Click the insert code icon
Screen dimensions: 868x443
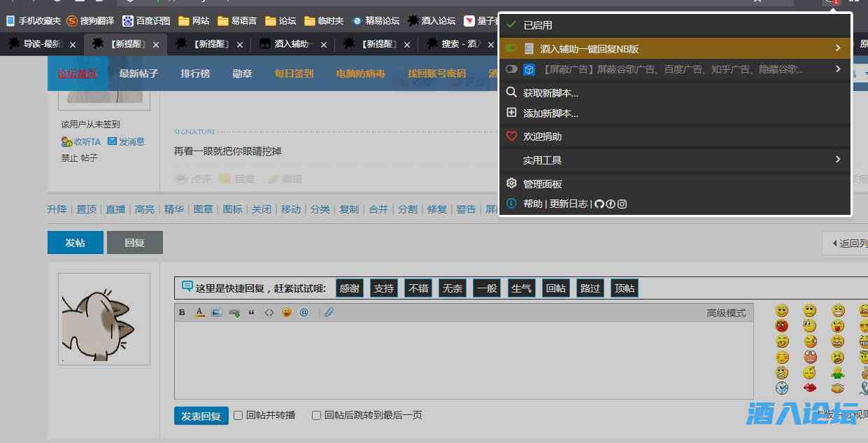click(x=269, y=312)
